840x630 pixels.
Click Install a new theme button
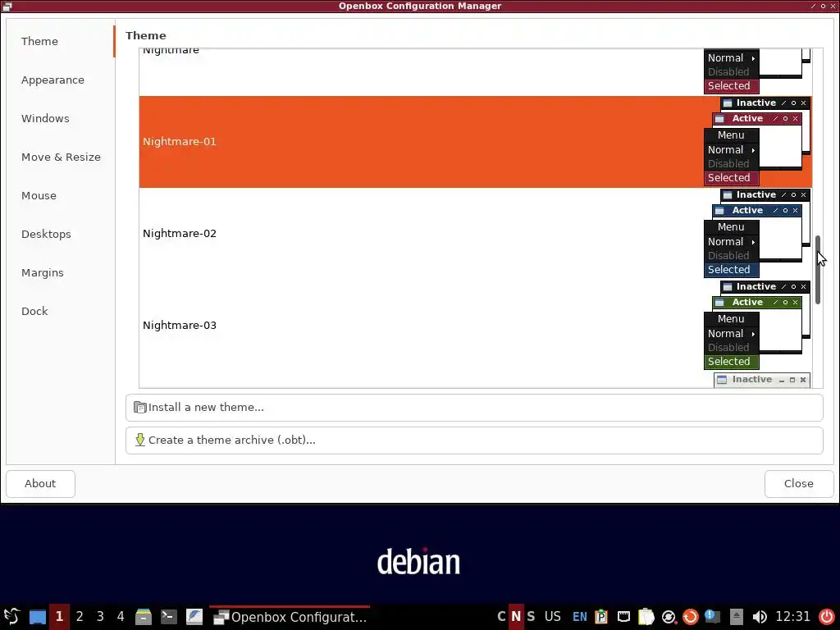point(474,408)
